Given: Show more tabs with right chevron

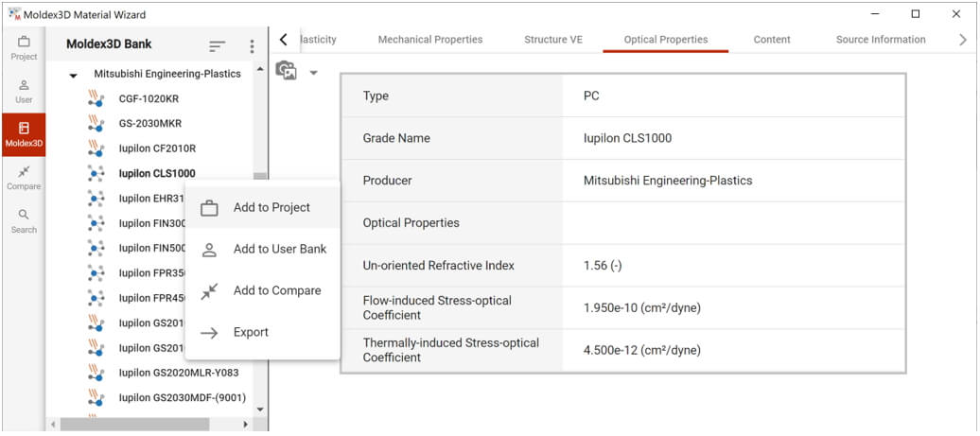Looking at the screenshot, I should [963, 40].
